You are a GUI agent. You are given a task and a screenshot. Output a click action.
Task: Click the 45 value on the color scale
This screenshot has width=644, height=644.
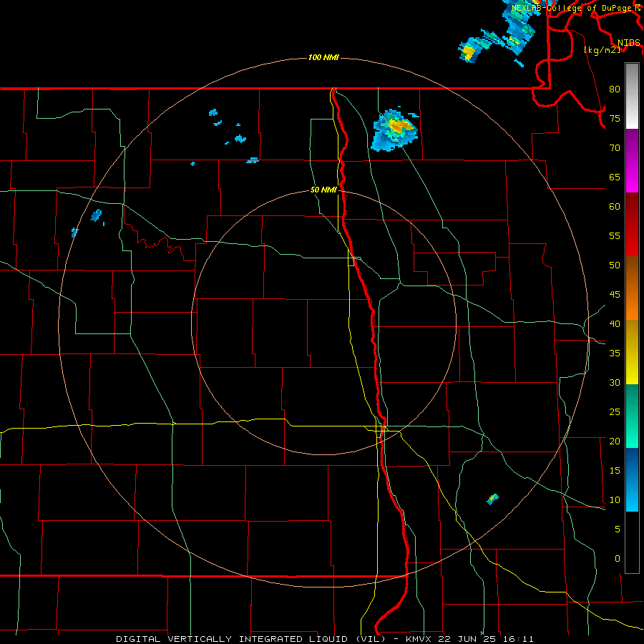(615, 295)
